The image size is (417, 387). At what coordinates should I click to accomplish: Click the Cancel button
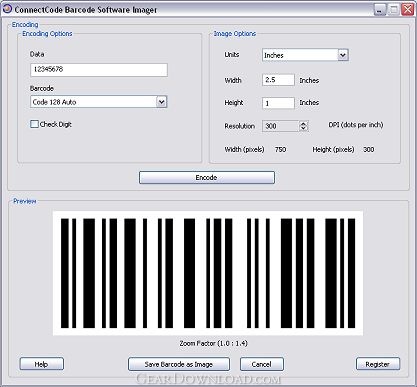pos(262,364)
